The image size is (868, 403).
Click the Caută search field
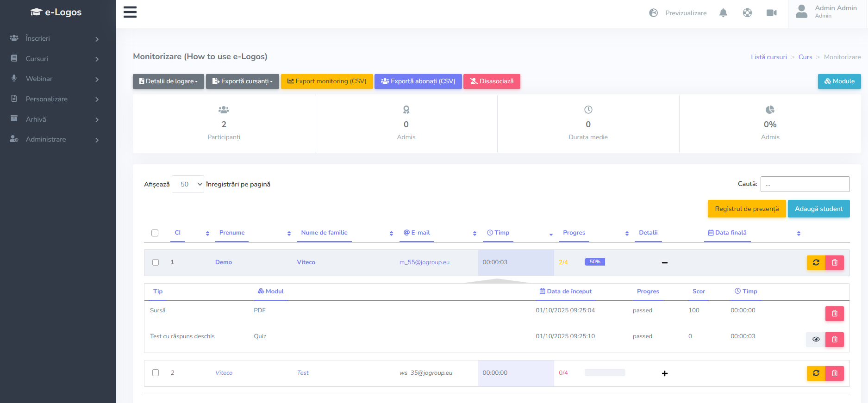click(805, 184)
